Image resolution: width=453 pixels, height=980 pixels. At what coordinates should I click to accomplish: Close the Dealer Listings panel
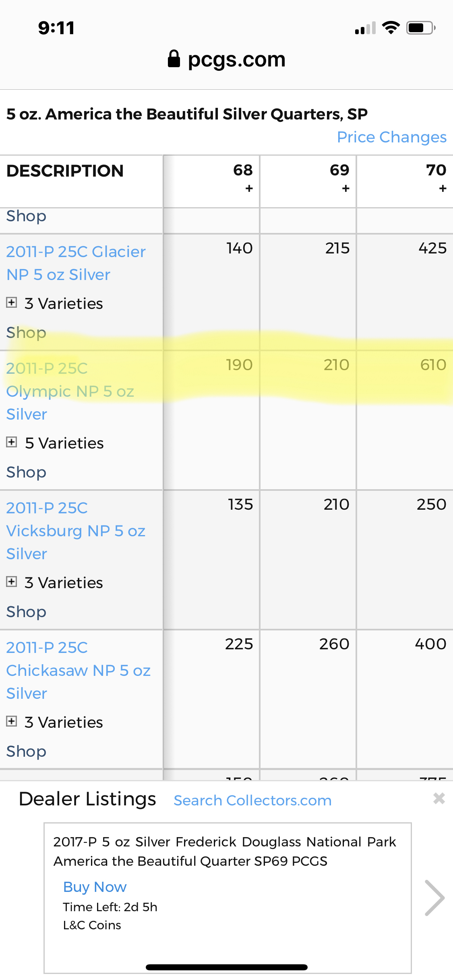(x=439, y=798)
